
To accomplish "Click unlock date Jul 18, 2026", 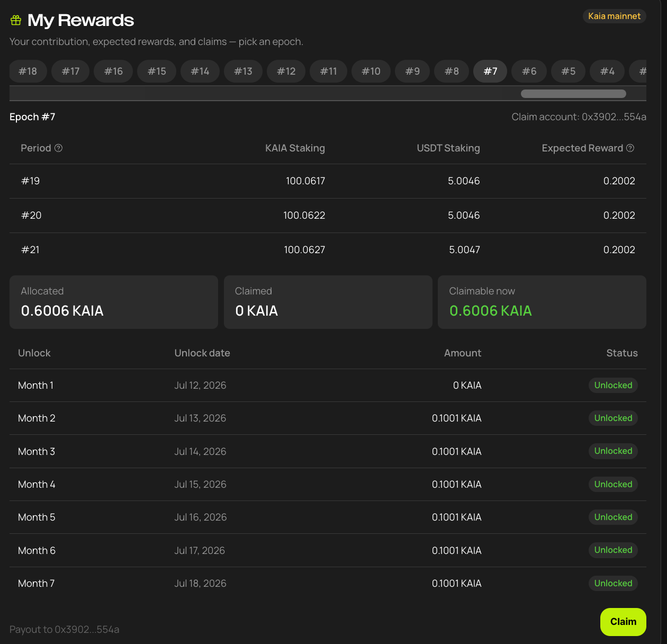I will coord(200,584).
